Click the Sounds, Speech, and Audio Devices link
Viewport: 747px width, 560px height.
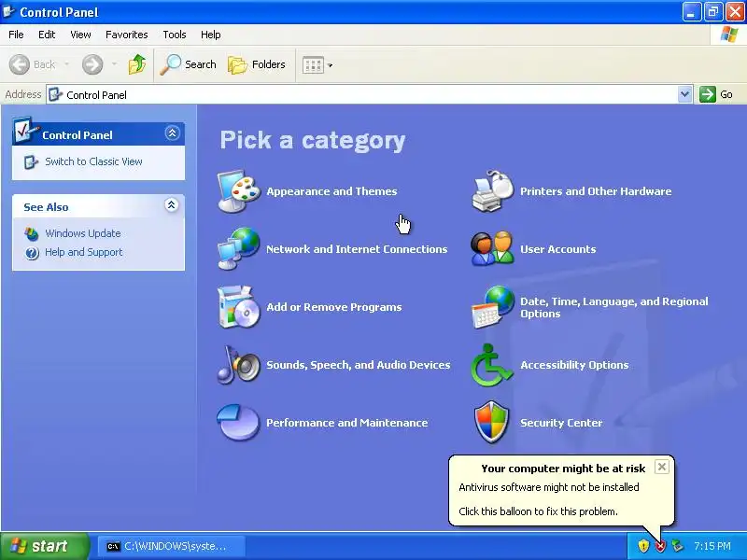click(359, 365)
